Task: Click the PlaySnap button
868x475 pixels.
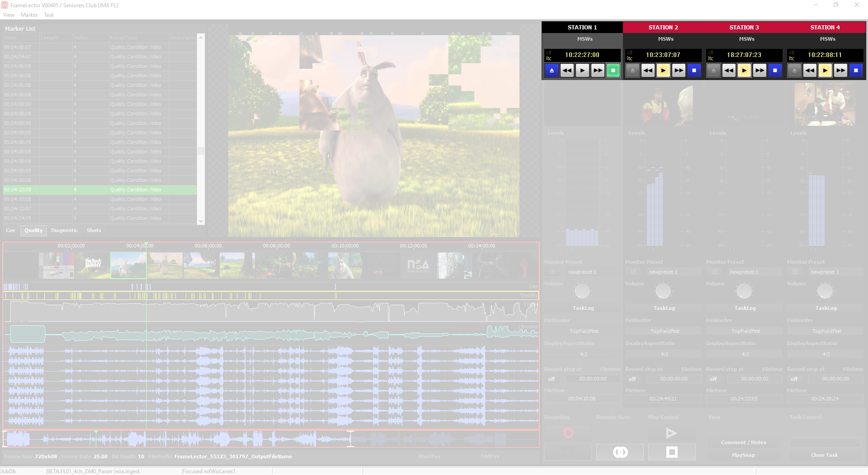Action: point(743,455)
